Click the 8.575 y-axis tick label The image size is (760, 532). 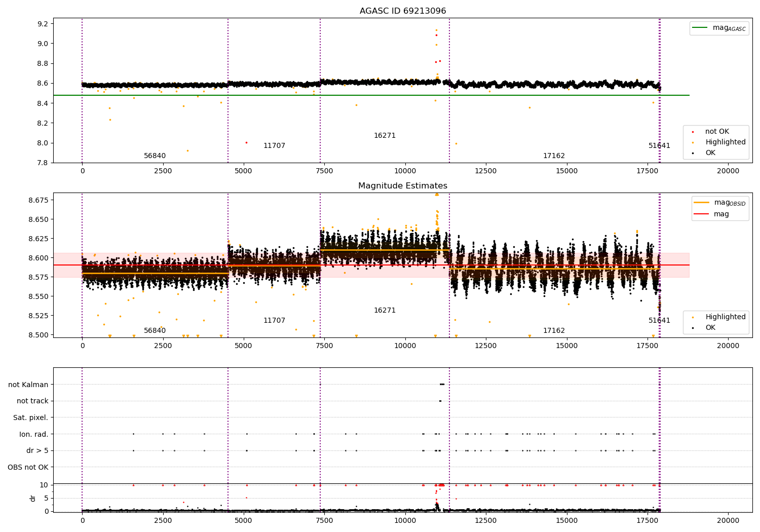pos(39,277)
